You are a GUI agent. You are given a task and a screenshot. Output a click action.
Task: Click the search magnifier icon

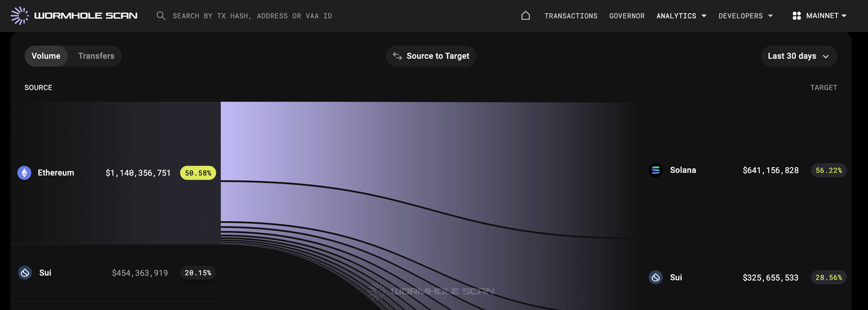click(x=161, y=16)
